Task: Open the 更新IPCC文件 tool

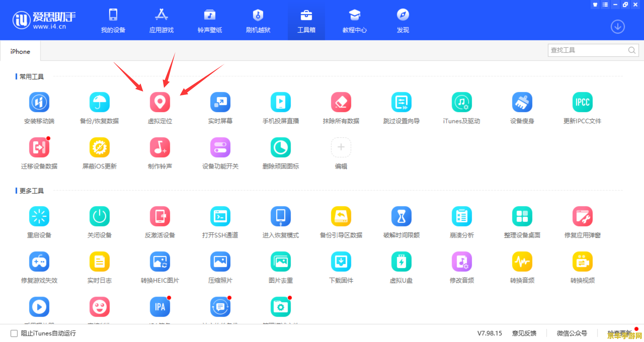Action: pyautogui.click(x=582, y=102)
